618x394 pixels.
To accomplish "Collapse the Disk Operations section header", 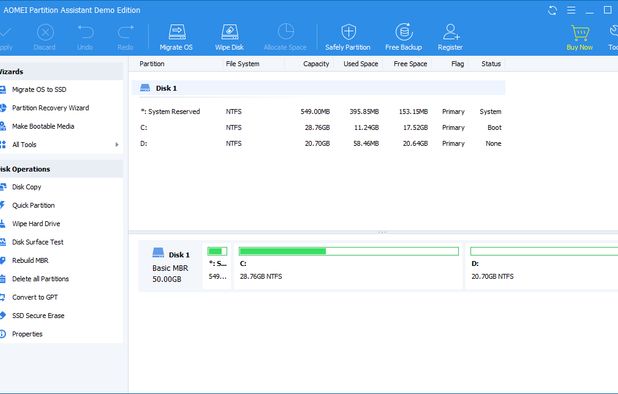I will 61,169.
